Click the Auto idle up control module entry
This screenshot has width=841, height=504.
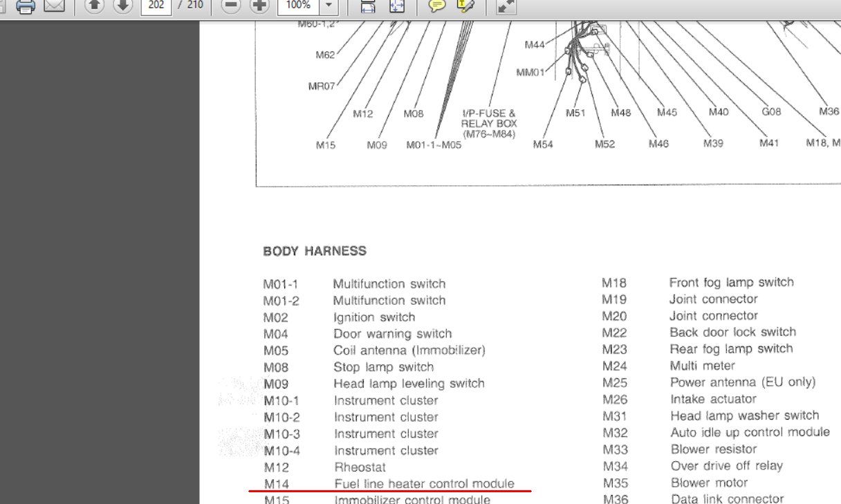[x=750, y=432]
